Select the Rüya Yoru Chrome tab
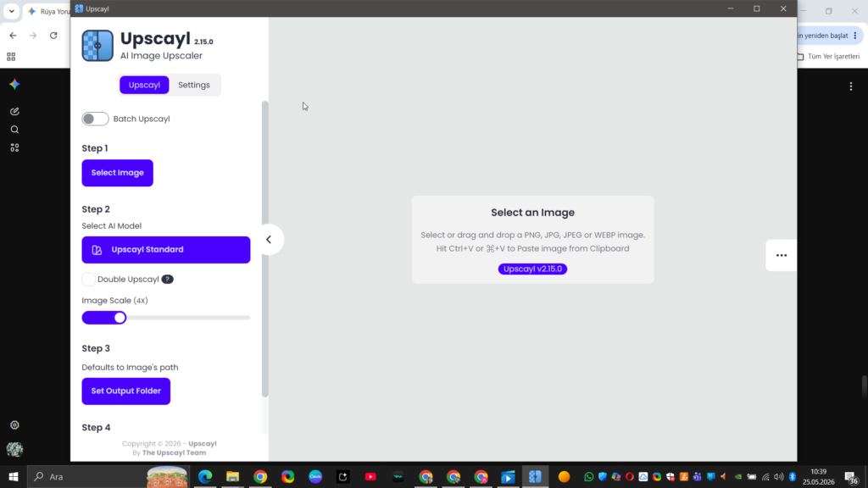 click(x=48, y=11)
